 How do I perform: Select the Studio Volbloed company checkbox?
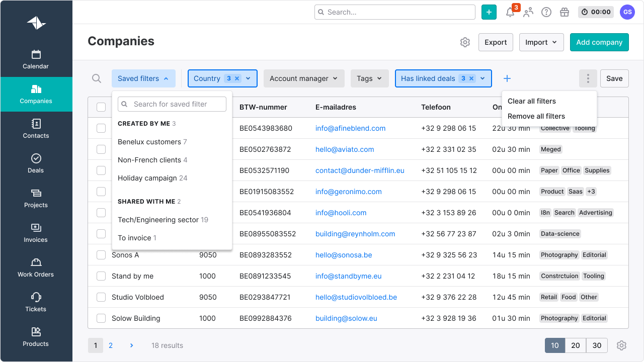click(x=101, y=297)
